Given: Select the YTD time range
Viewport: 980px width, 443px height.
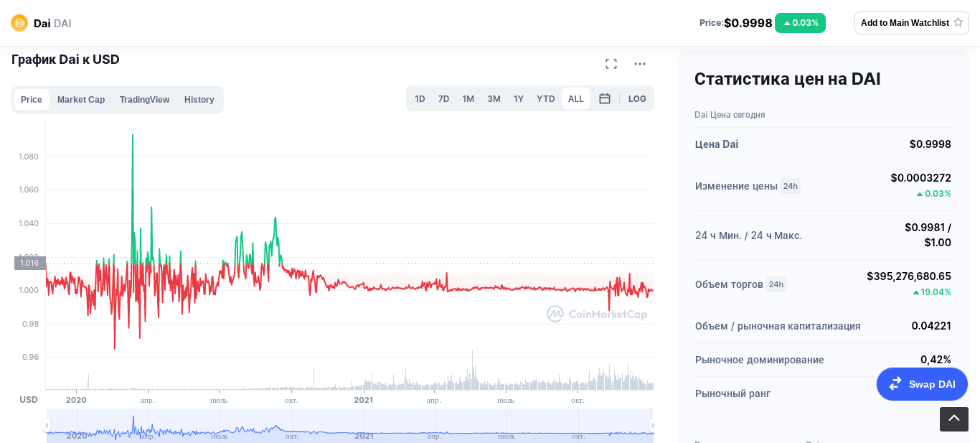Looking at the screenshot, I should (546, 99).
